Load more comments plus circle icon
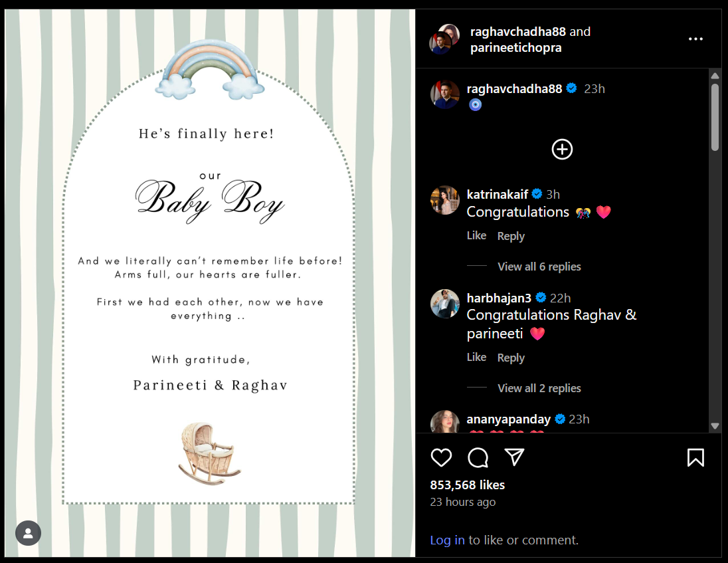 (x=562, y=149)
